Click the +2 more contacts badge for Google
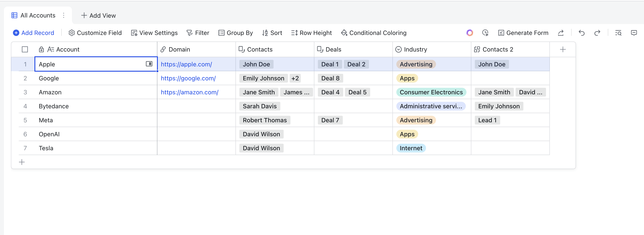 (295, 78)
